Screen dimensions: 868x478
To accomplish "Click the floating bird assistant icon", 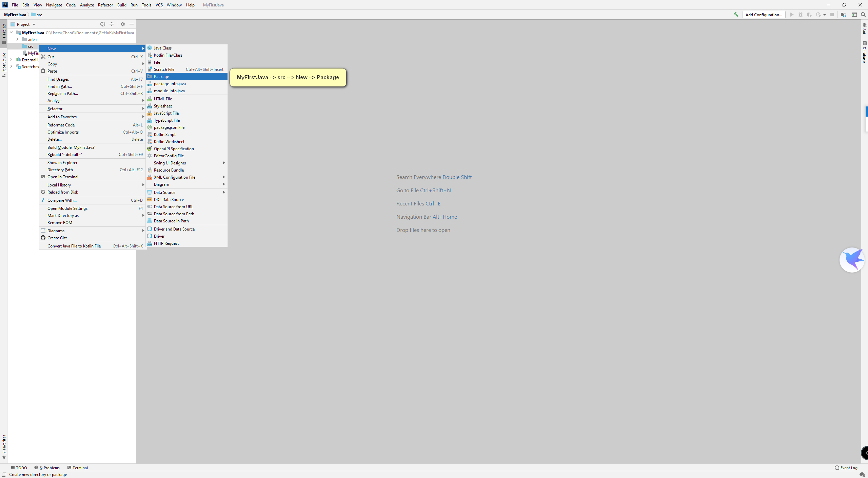I will (852, 260).
